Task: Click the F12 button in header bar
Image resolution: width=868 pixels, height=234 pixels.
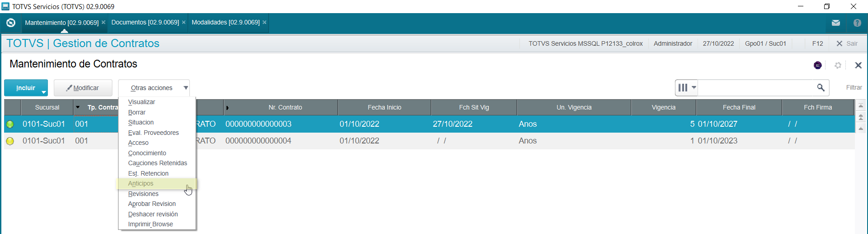Action: (x=817, y=43)
